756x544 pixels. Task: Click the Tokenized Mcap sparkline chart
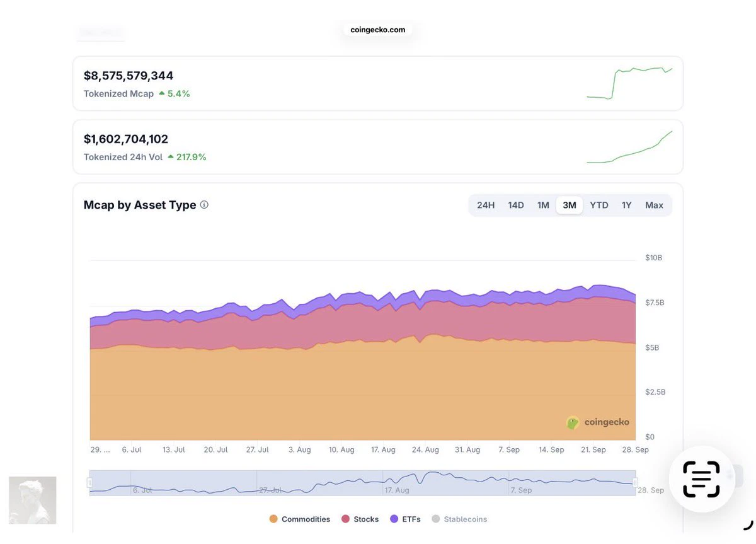coord(629,83)
